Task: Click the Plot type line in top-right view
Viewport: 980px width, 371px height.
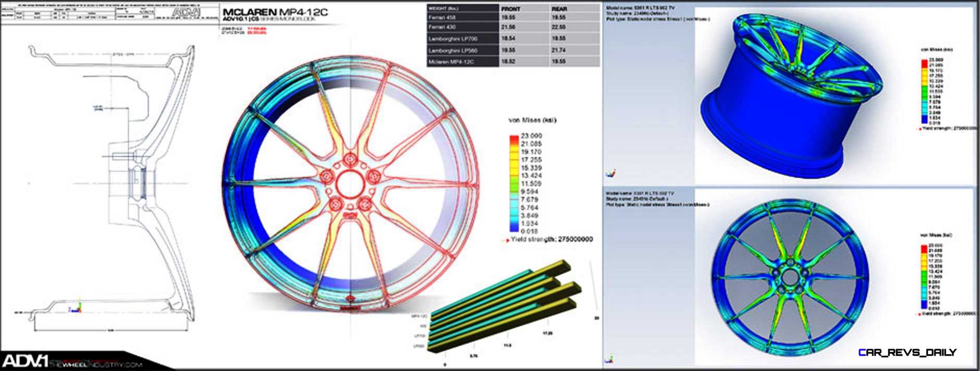Action: click(658, 19)
